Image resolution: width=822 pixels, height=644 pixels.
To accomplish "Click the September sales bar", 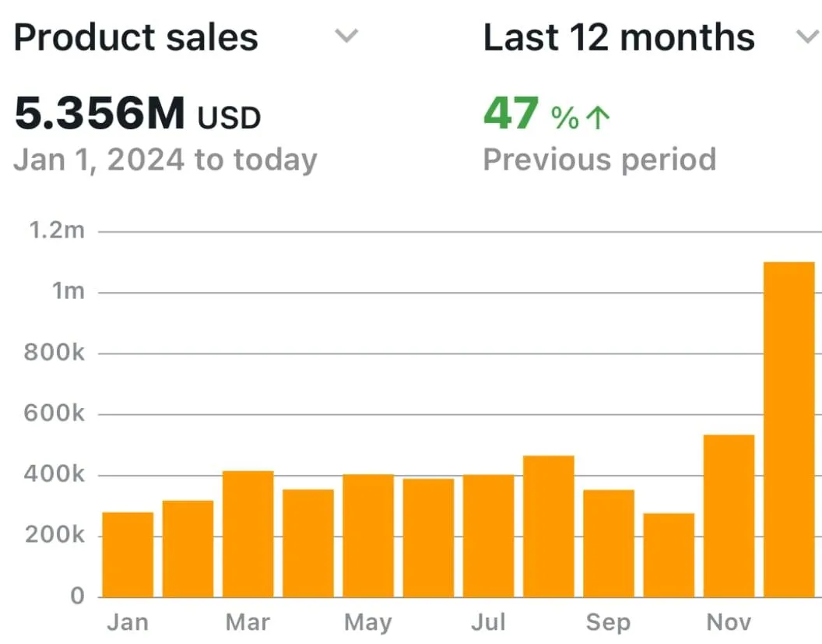I will pos(609,543).
